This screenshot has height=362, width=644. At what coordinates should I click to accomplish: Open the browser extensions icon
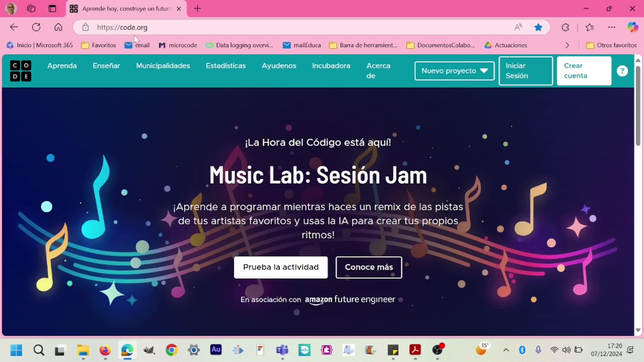tap(566, 27)
